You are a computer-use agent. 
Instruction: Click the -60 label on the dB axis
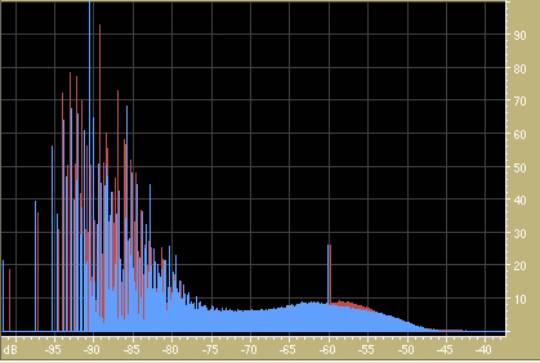click(328, 350)
